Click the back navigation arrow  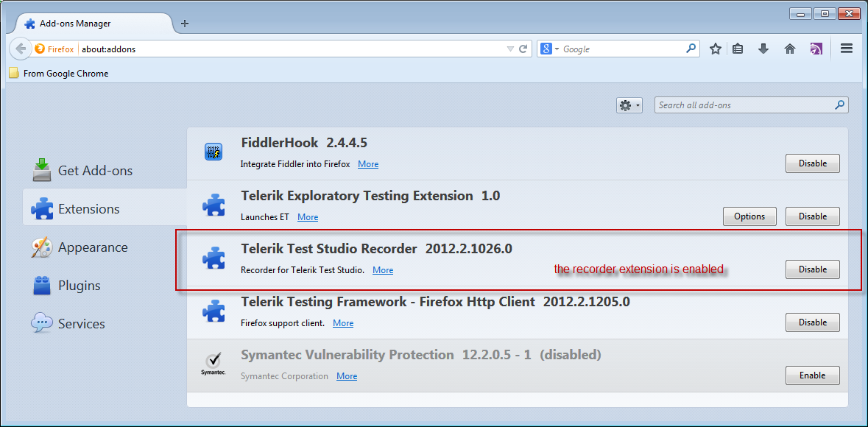coord(21,49)
